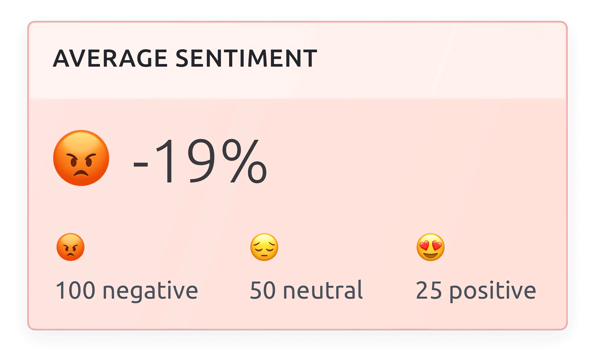
Task: Click the large angry face emoji
Action: click(81, 158)
